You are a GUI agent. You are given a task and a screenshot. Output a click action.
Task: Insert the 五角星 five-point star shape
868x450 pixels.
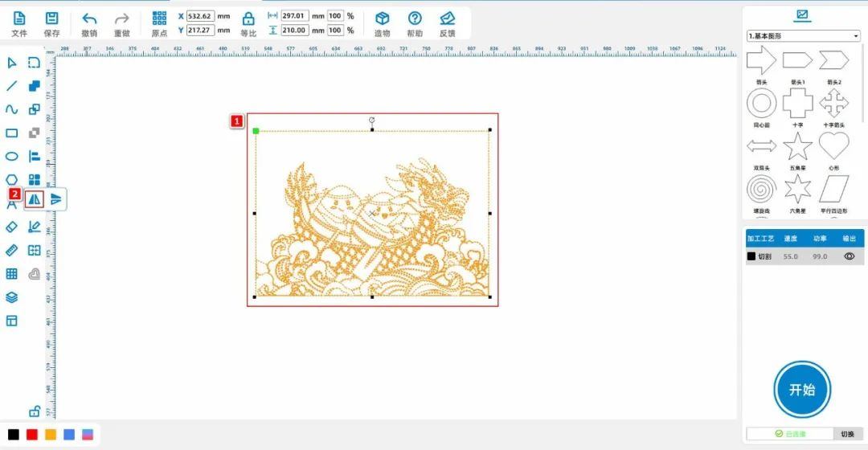(797, 147)
